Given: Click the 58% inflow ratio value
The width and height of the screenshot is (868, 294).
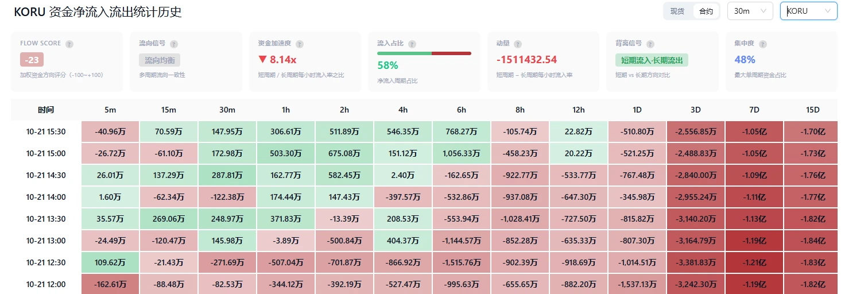Looking at the screenshot, I should point(387,65).
